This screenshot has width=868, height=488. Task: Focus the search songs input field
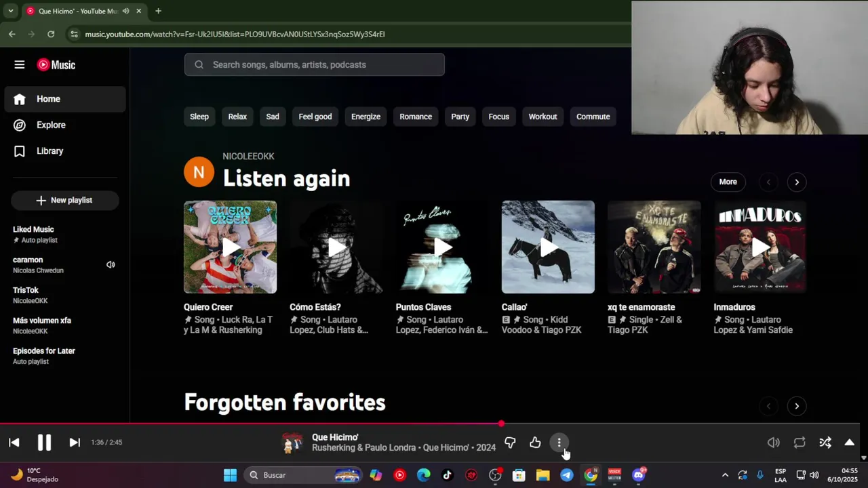pyautogui.click(x=315, y=64)
